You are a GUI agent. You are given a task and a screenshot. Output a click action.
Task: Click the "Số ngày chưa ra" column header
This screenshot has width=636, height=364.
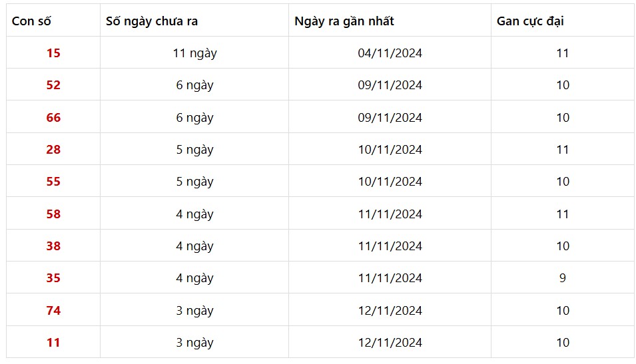(x=152, y=21)
